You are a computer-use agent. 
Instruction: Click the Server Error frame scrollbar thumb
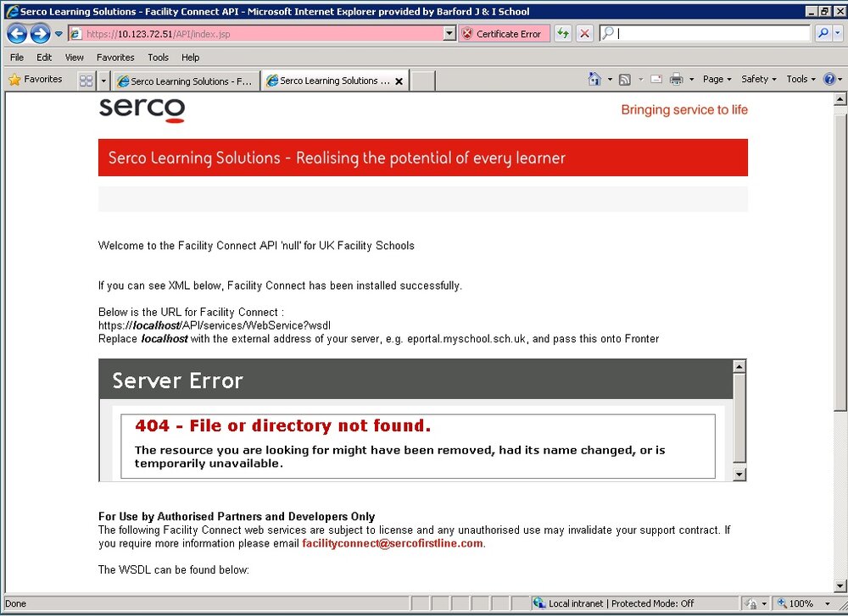[x=739, y=419]
